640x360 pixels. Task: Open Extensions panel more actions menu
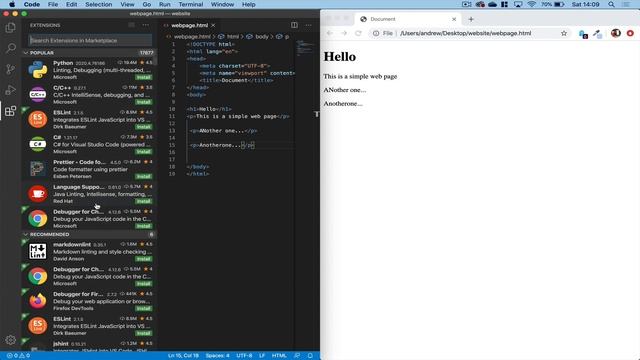click(145, 25)
